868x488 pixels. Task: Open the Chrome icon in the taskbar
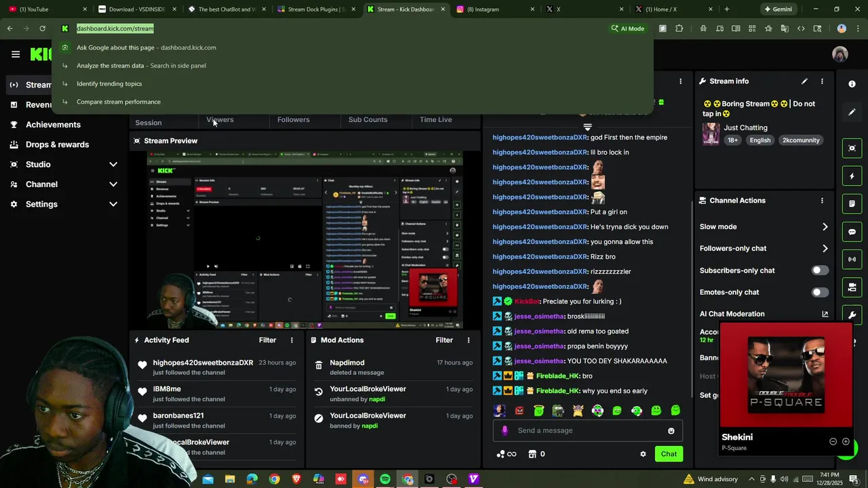pos(274,479)
